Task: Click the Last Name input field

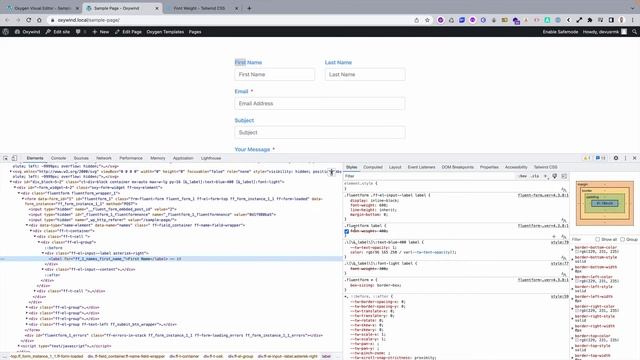Action: pyautogui.click(x=365, y=75)
